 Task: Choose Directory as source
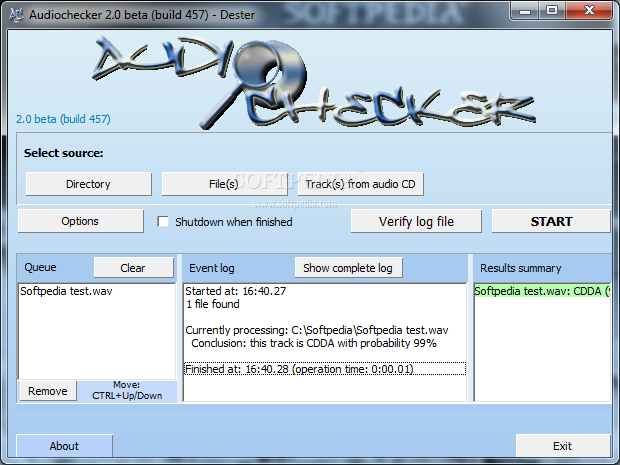[89, 184]
